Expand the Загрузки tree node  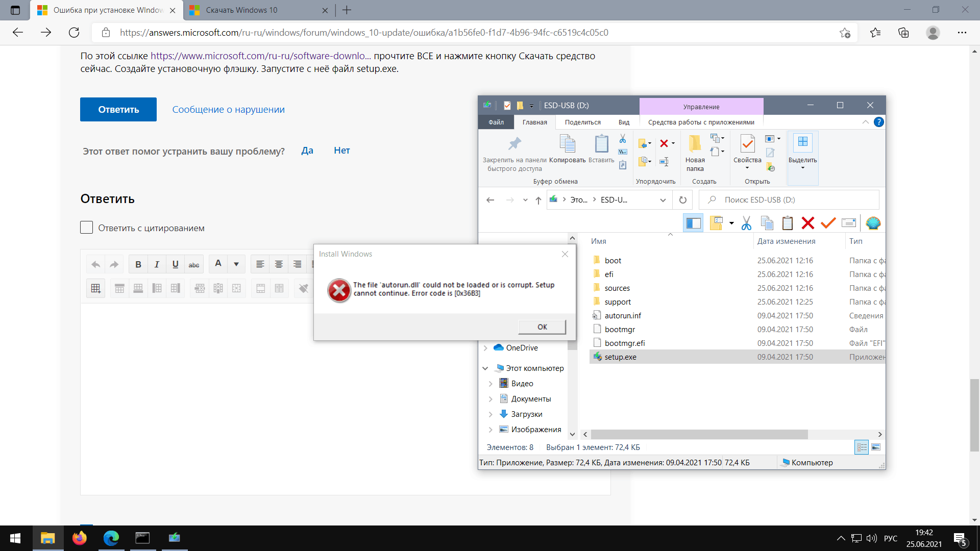tap(491, 414)
